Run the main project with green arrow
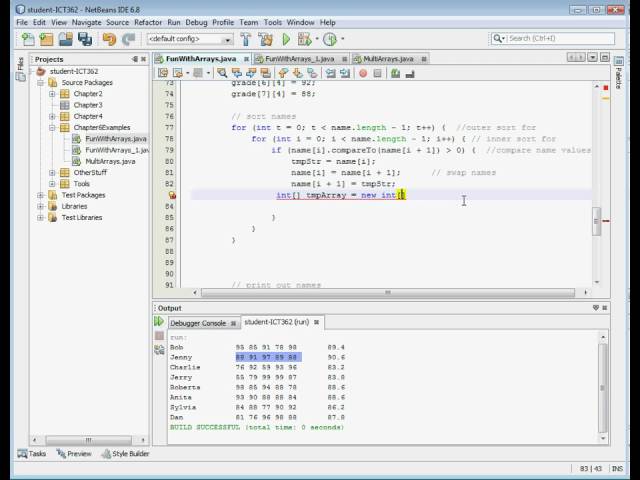The image size is (640, 480). coord(286,39)
